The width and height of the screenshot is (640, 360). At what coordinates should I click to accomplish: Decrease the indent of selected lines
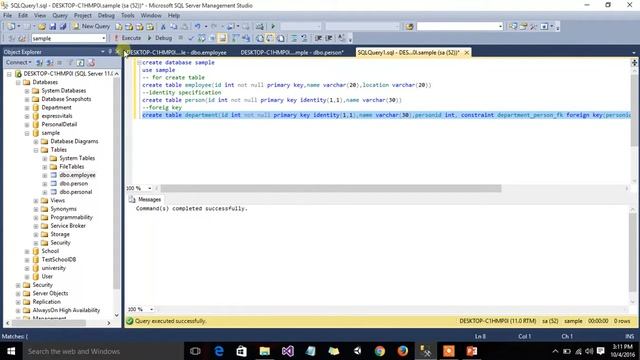coord(318,38)
